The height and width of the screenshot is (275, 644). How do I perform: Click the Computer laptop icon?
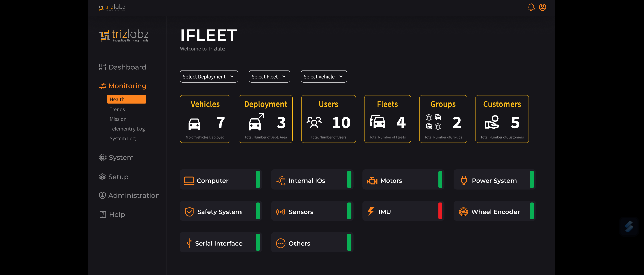coord(189,181)
